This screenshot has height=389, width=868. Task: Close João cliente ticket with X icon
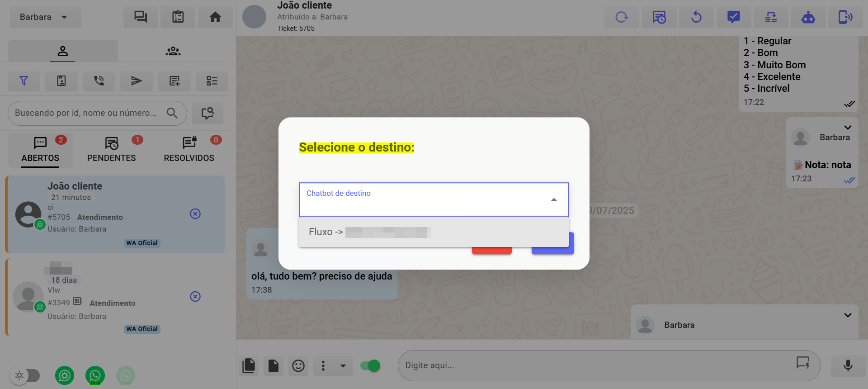click(195, 213)
